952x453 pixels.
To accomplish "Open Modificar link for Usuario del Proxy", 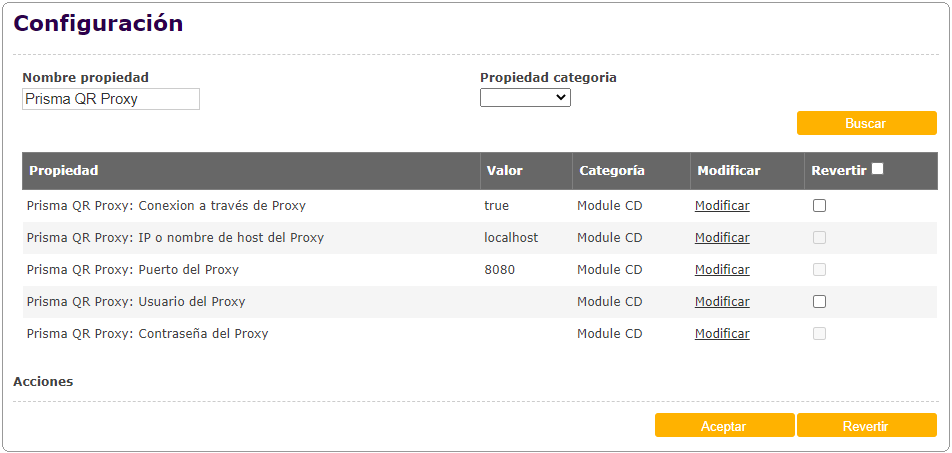I will [722, 302].
